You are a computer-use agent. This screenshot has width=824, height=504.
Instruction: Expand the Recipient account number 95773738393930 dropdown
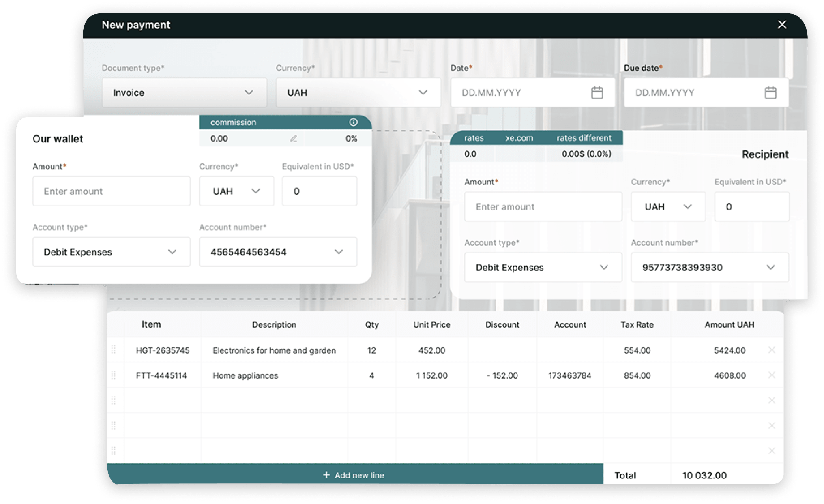[709, 268]
